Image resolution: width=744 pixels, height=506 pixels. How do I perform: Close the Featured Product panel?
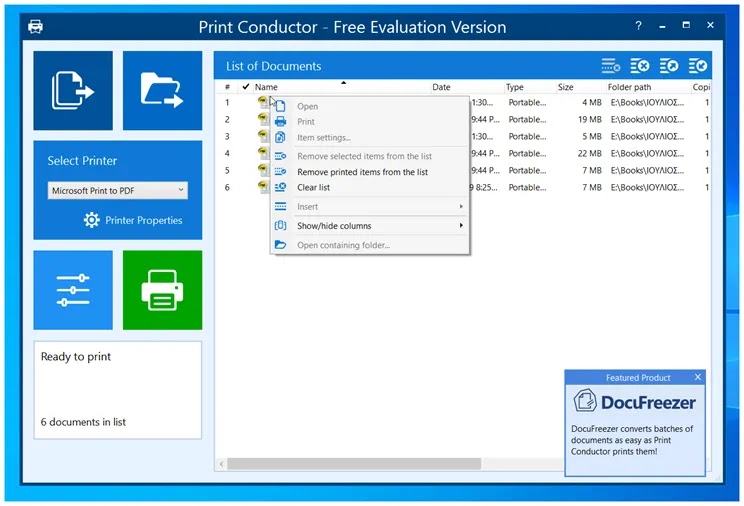tap(698, 377)
